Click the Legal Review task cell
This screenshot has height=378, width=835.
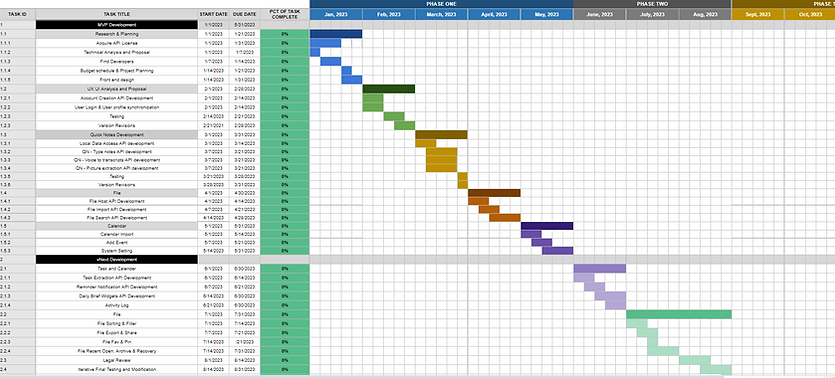117,360
